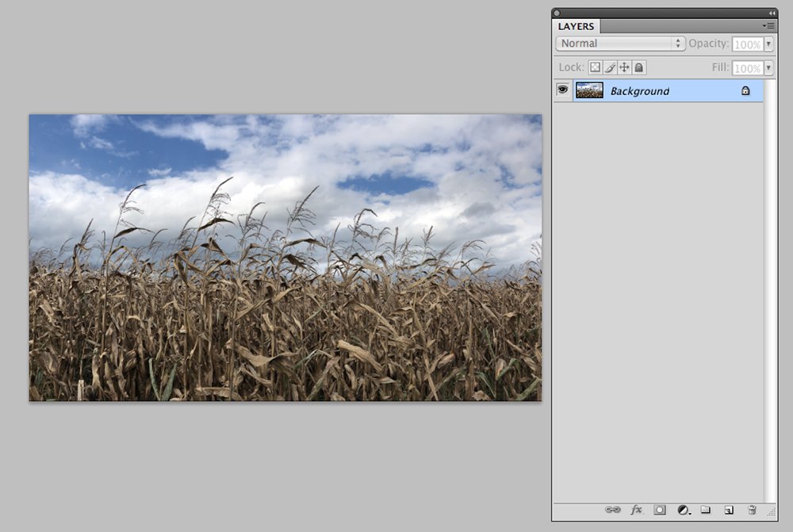793x532 pixels.
Task: Create new fill or adjustment layer
Action: [x=684, y=510]
